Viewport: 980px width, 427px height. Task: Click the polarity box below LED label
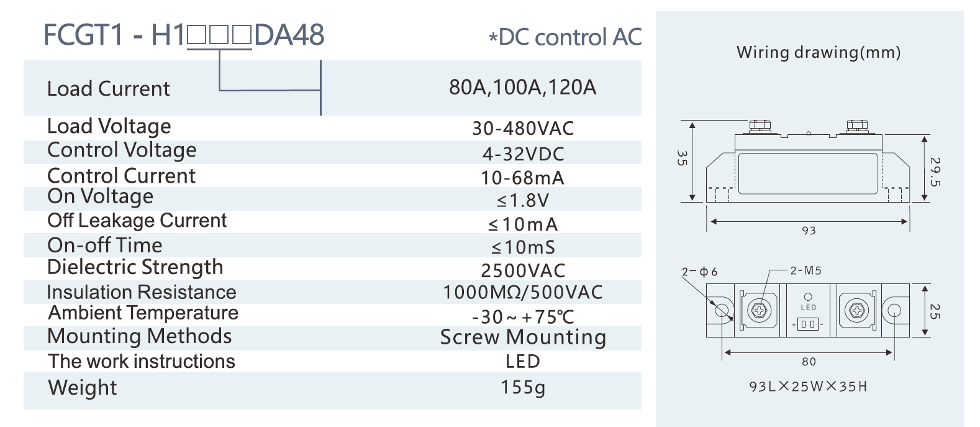tap(807, 324)
